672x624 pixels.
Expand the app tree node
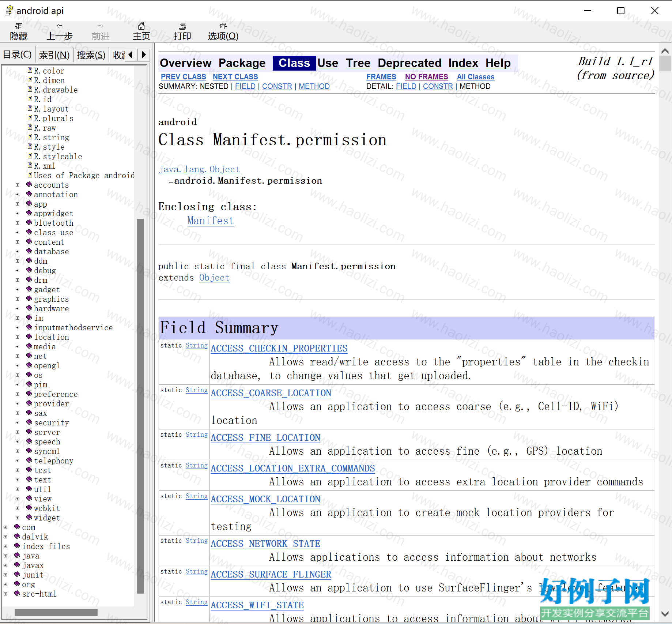(17, 204)
